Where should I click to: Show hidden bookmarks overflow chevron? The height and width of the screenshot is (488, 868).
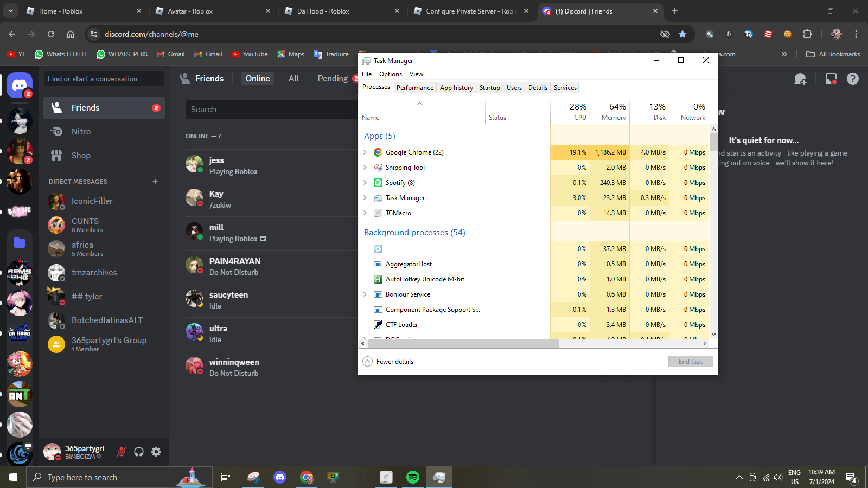[784, 54]
